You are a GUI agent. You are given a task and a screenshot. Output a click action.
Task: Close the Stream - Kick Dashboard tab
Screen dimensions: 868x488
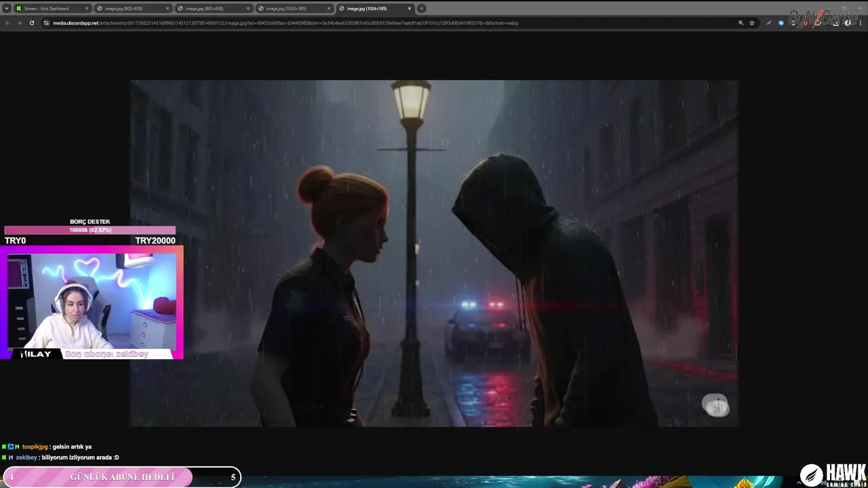[86, 8]
